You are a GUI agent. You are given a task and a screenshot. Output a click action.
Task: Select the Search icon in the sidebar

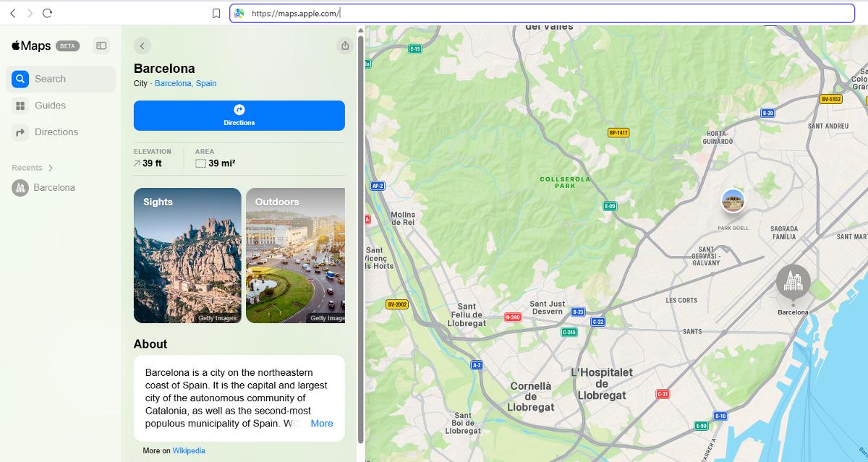coord(19,79)
